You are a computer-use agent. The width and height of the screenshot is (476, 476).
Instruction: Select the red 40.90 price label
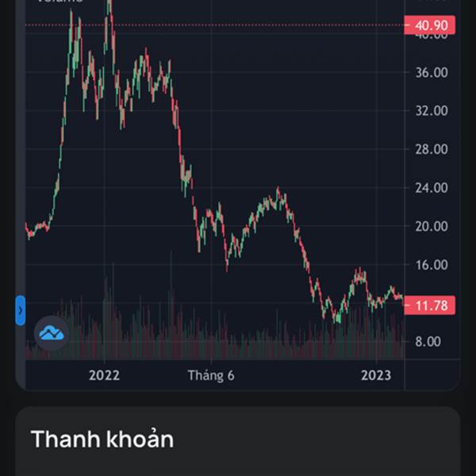point(429,25)
